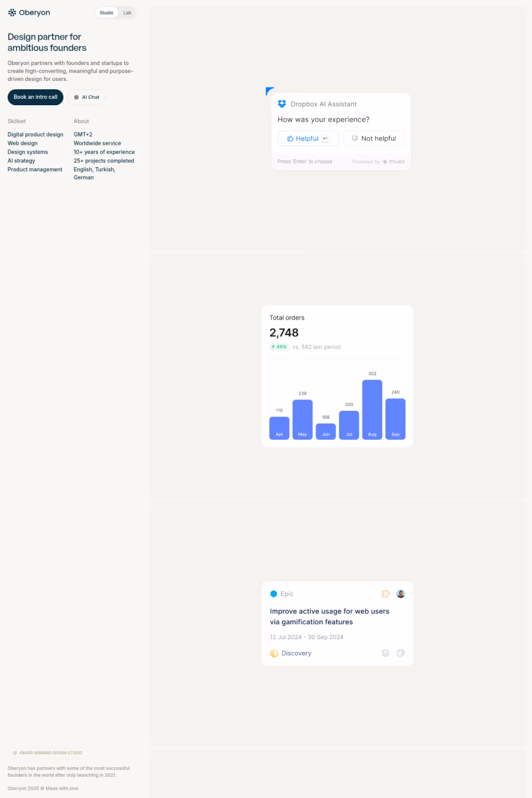
Task: Click the Not helpful option
Action: click(373, 138)
